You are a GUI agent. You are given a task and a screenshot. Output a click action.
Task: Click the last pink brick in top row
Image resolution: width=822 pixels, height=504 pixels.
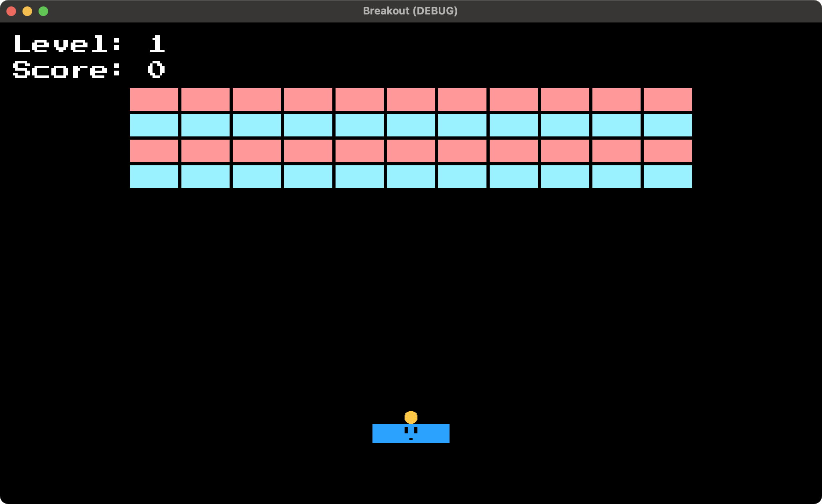pos(668,100)
